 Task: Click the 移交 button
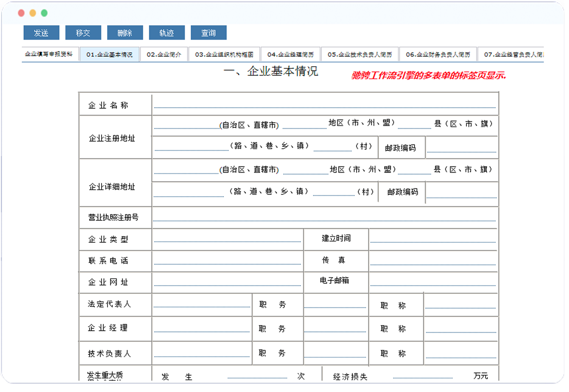(x=83, y=33)
